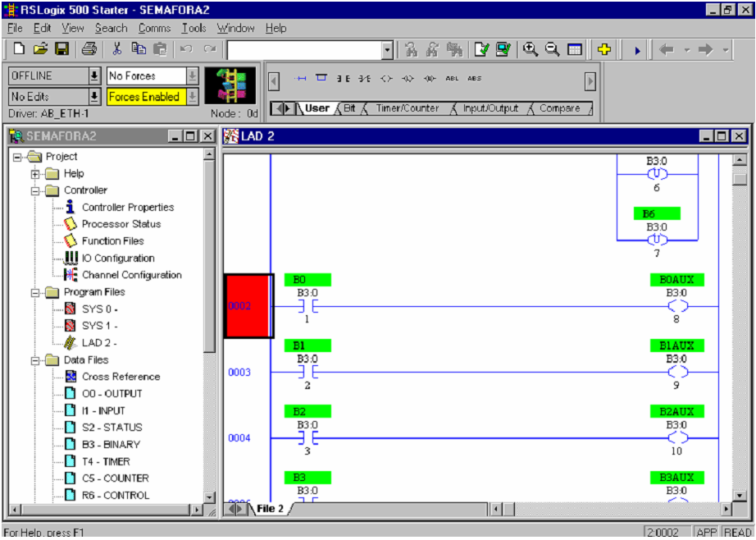
Task: Select the XIO normally closed contact instruction
Action: 363,80
